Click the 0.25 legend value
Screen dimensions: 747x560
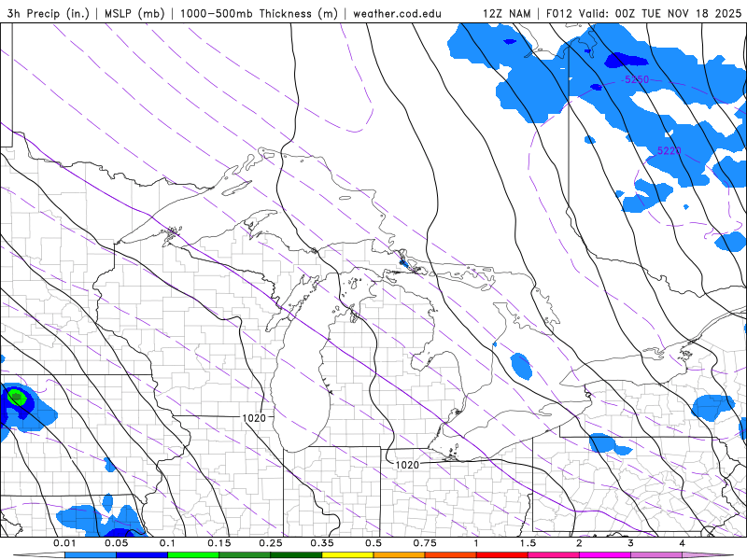271,543
